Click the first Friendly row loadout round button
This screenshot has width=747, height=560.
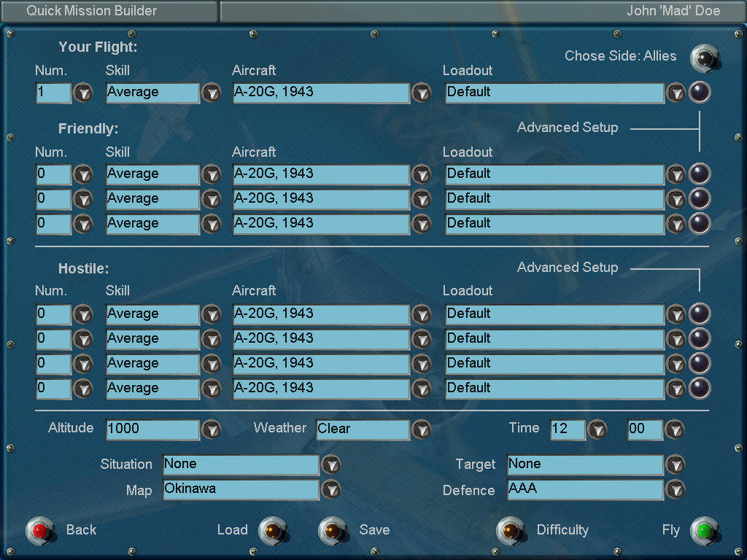click(700, 174)
